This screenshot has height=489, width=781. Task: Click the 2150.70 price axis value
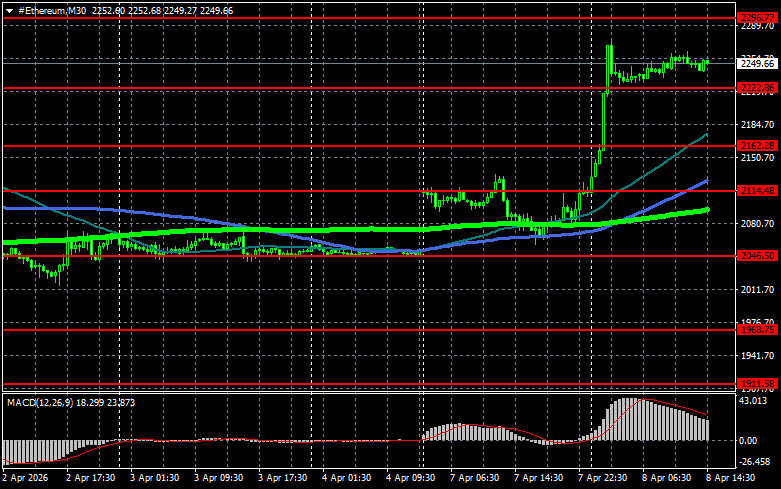pos(757,158)
